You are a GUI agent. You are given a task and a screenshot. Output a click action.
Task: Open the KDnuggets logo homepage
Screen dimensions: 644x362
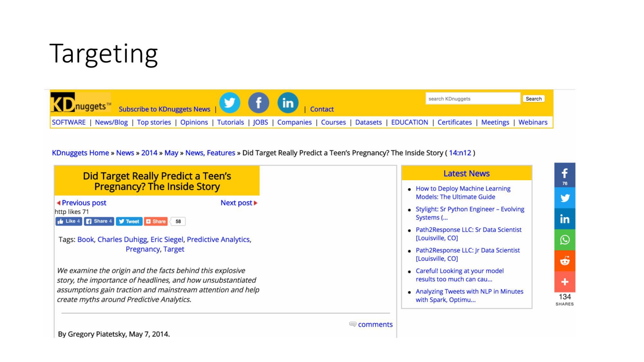[x=80, y=102]
